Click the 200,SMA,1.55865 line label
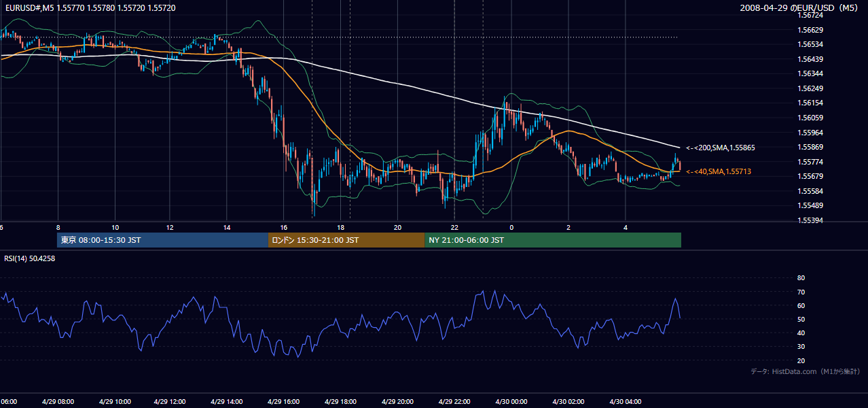Viewport: 868px width, 408px height. click(x=720, y=148)
